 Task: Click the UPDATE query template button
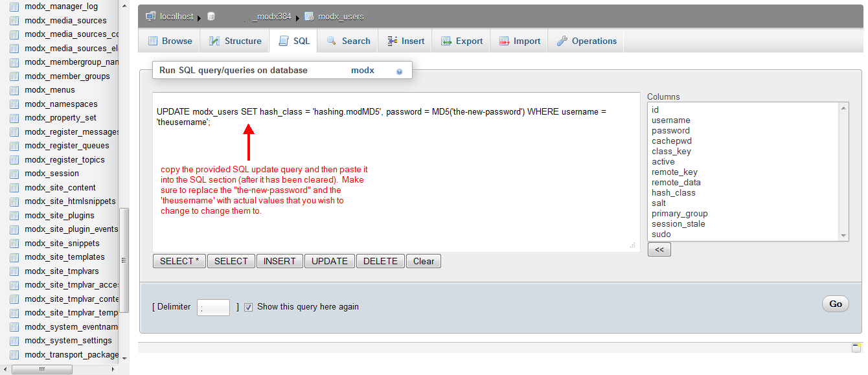[329, 261]
